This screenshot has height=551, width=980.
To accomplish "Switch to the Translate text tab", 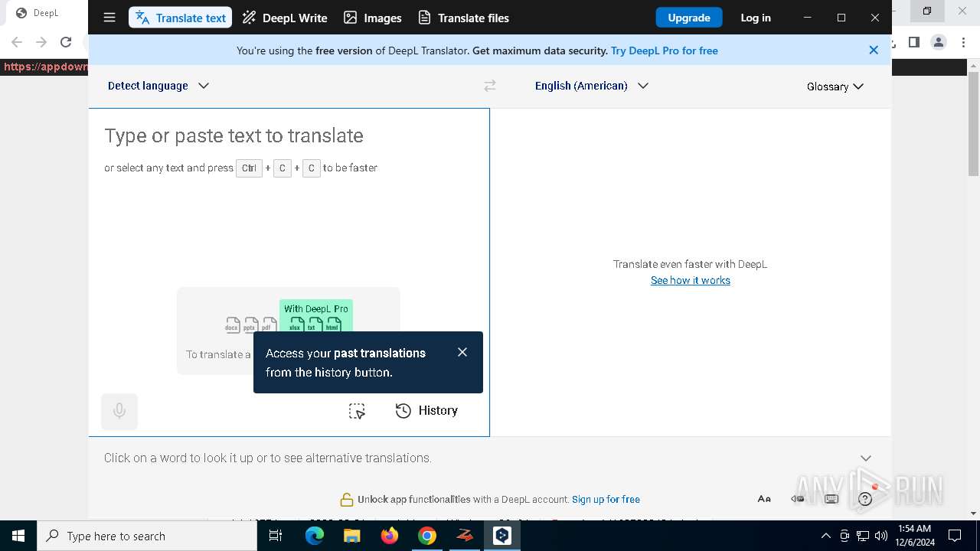I will pos(180,18).
